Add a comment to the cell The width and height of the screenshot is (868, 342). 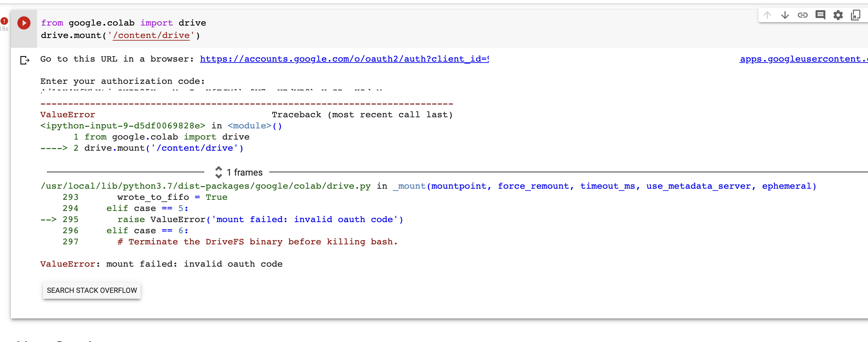[820, 15]
